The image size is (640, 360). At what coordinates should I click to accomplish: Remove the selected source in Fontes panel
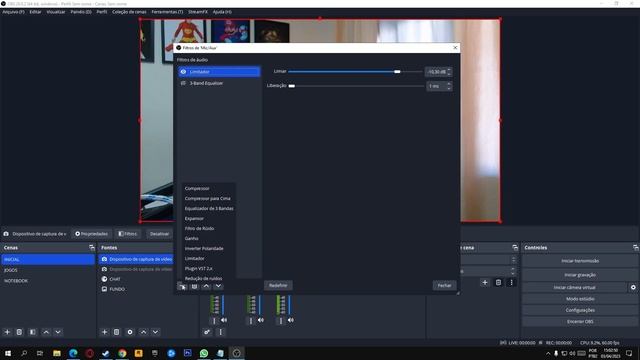point(116,332)
